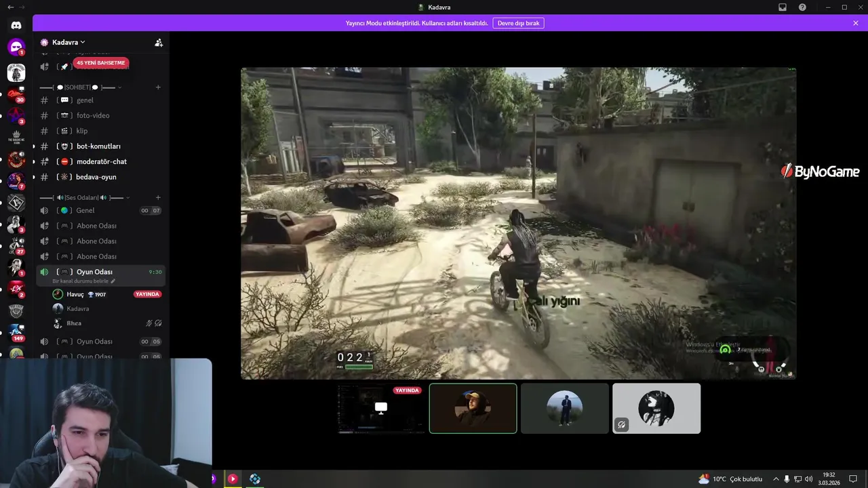
Task: Click pencil icon next to channel status text
Action: click(113, 281)
